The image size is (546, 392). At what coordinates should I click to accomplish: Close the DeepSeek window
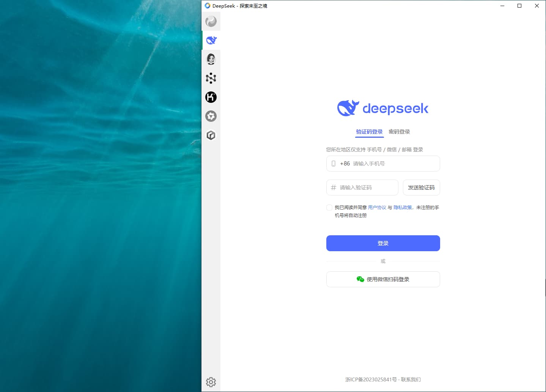point(537,6)
